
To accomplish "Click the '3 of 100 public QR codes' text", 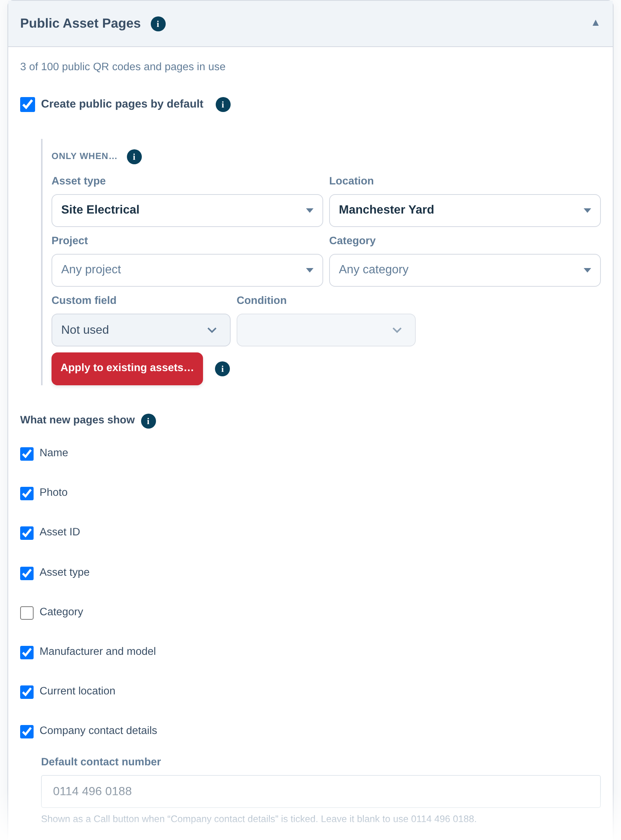I will (x=122, y=66).
